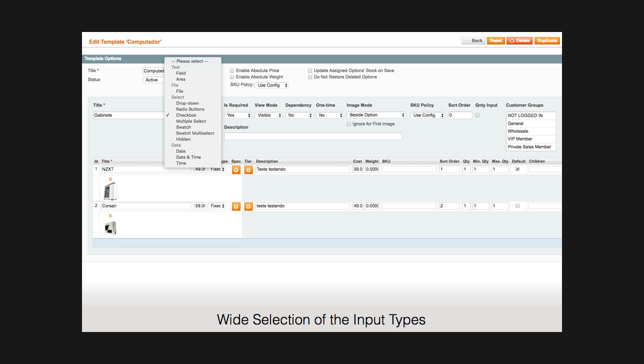Open Tier pricing for the Corsair option
644x364 pixels.
click(248, 206)
